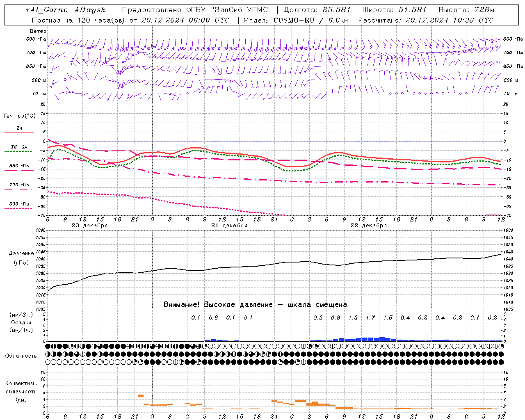Image resolution: width=525 pixels, height=420 pixels.
Task: Select the precipitation value 0.6
Action: pyautogui.click(x=213, y=317)
